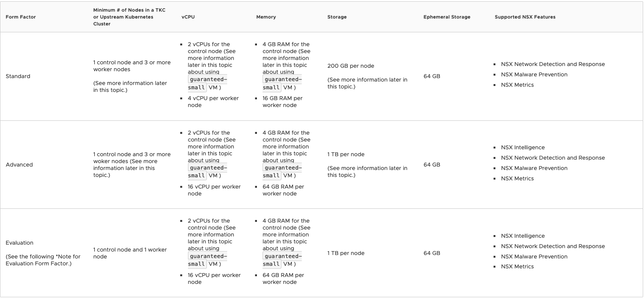The width and height of the screenshot is (644, 299).
Task: Click NSX Intelligence in the Advanced row
Action: [x=522, y=148]
